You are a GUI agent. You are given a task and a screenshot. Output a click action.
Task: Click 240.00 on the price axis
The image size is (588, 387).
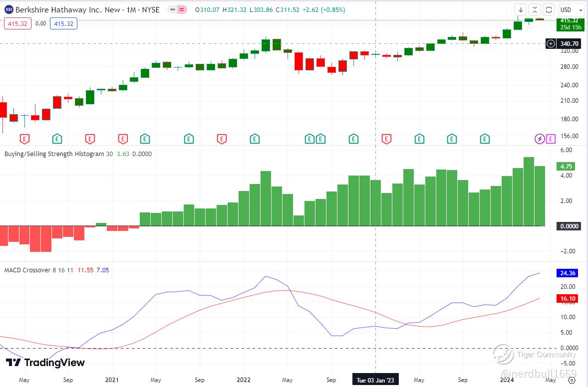click(x=569, y=85)
